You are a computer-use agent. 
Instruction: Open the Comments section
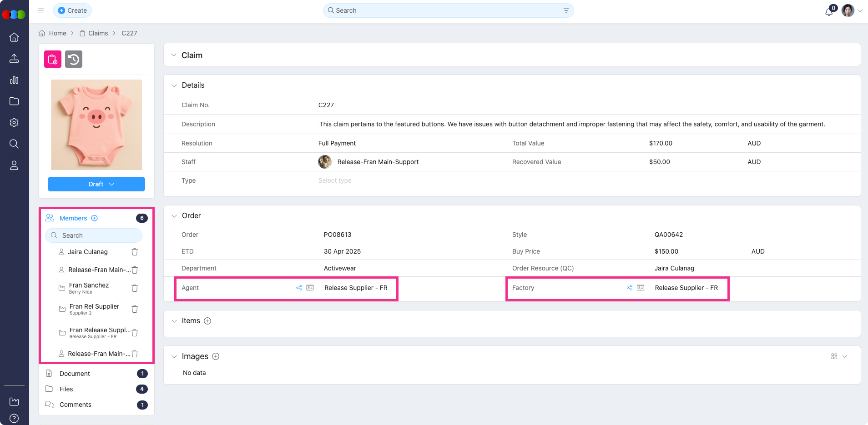(x=76, y=405)
